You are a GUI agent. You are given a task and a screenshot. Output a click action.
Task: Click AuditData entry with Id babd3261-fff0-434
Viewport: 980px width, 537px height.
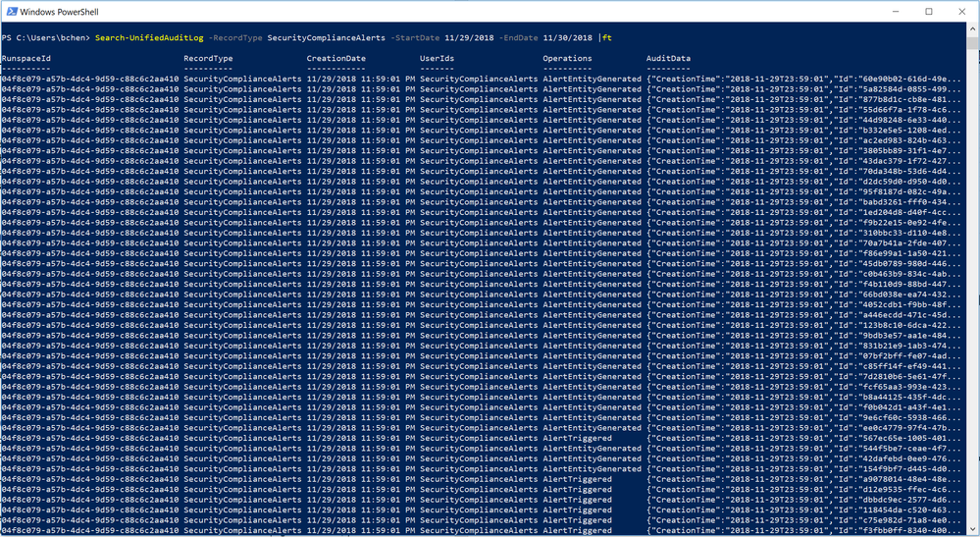(804, 202)
